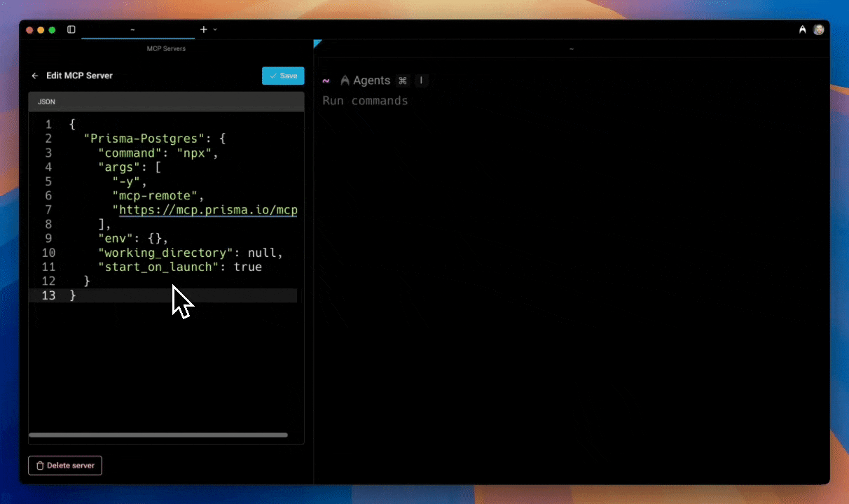849x504 pixels.
Task: Click the pink tilde prompt icon
Action: (x=326, y=80)
